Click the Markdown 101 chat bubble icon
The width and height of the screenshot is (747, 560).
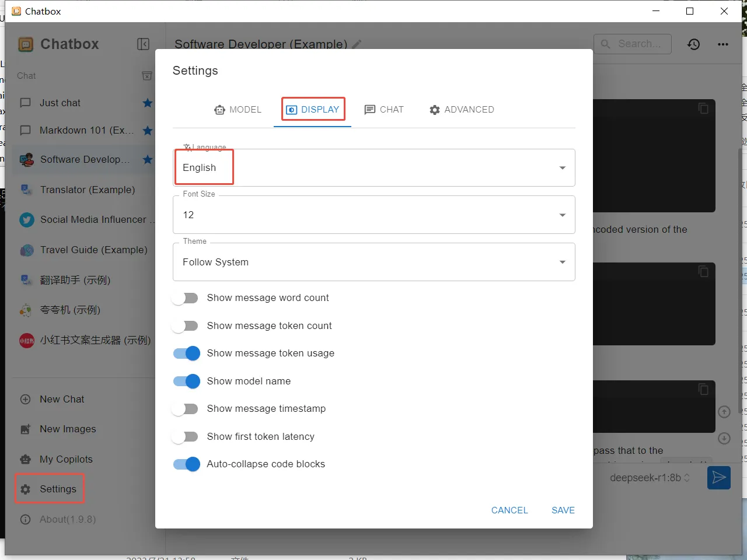point(26,130)
